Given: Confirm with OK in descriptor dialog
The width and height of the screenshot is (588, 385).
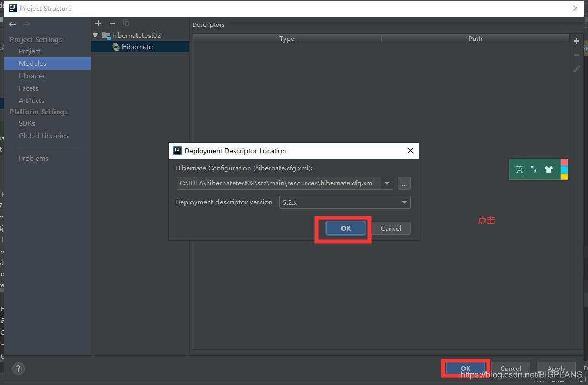Looking at the screenshot, I should point(346,228).
